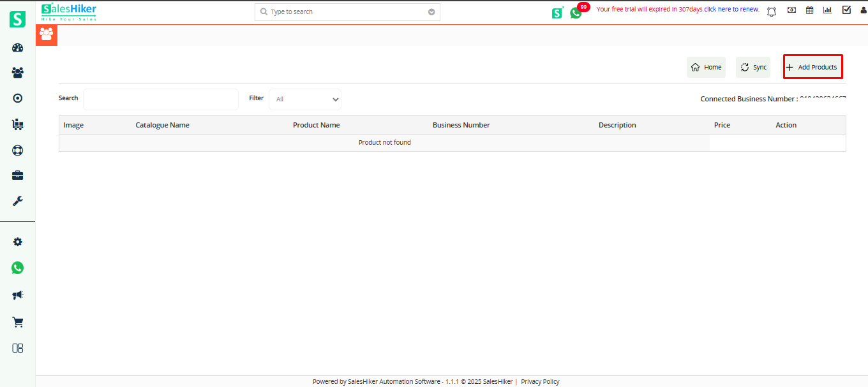Open the Leads target icon in sidebar
The image size is (868, 387).
pyautogui.click(x=17, y=98)
